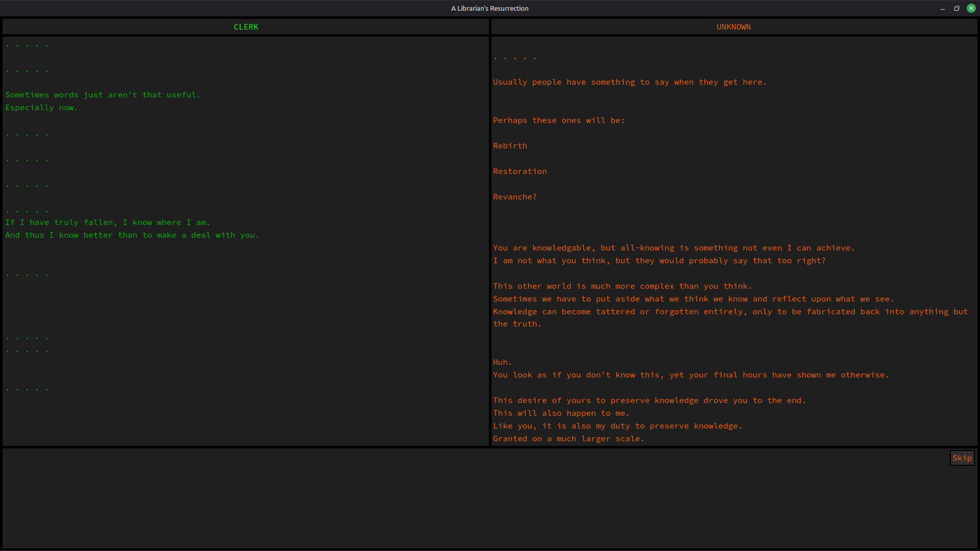The height and width of the screenshot is (551, 980).
Task: Click the word Restoration
Action: pyautogui.click(x=520, y=171)
